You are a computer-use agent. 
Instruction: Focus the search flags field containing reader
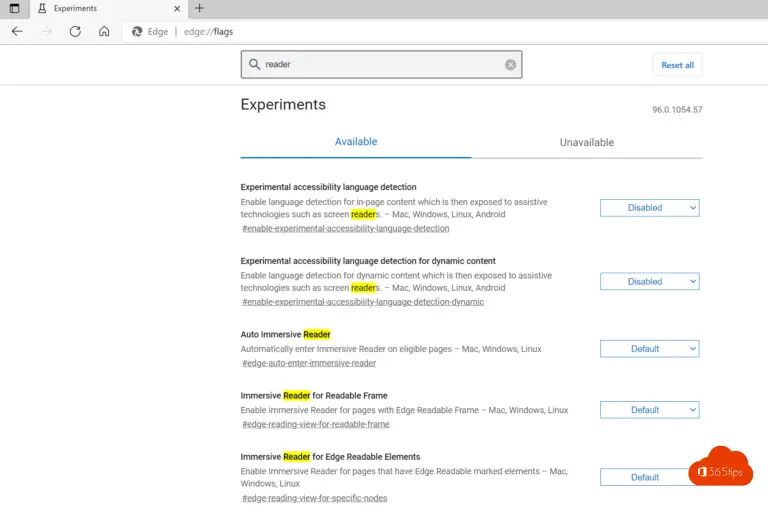tap(381, 65)
